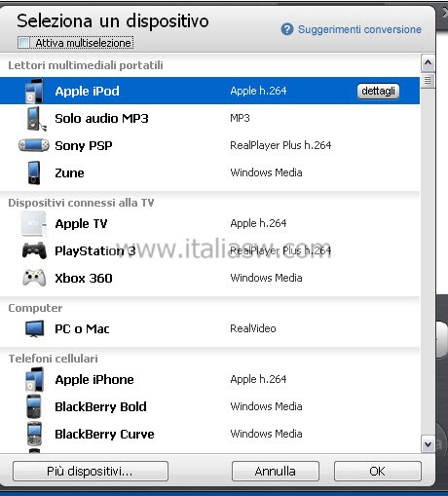The width and height of the screenshot is (448, 496).
Task: Click the Apple TV box icon
Action: (x=34, y=224)
